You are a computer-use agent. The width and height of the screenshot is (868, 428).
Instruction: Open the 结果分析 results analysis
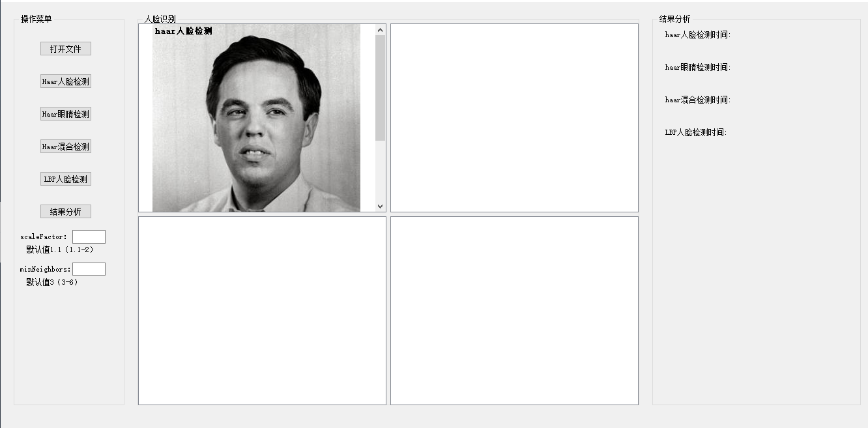point(65,212)
